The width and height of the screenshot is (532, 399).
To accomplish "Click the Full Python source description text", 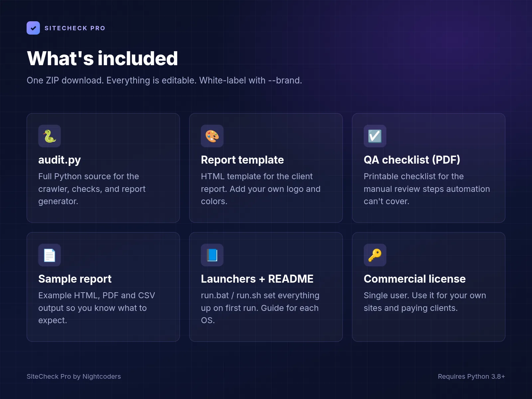I will pos(92,189).
